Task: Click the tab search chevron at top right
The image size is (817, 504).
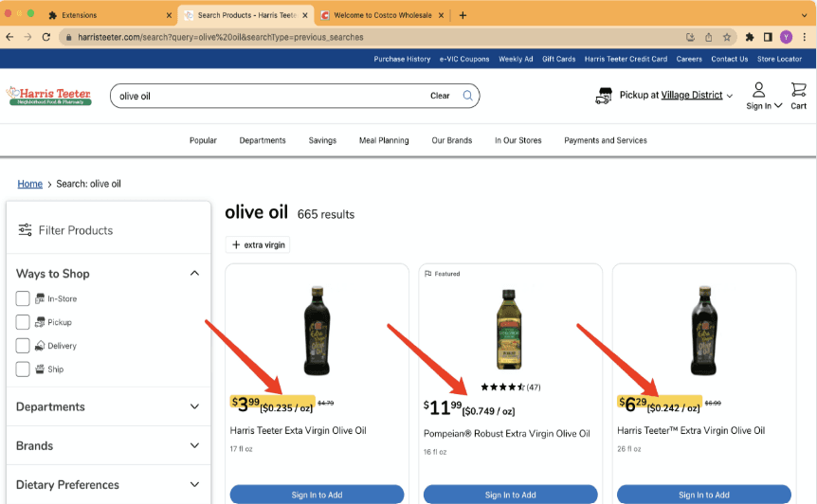Action: 804,15
